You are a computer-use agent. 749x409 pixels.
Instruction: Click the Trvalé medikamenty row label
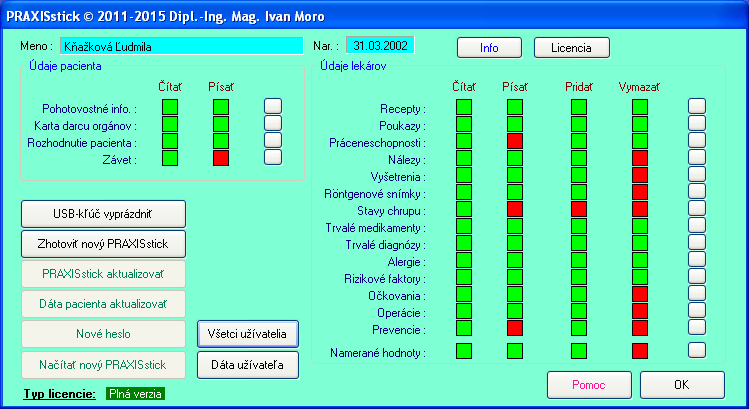pyautogui.click(x=375, y=228)
